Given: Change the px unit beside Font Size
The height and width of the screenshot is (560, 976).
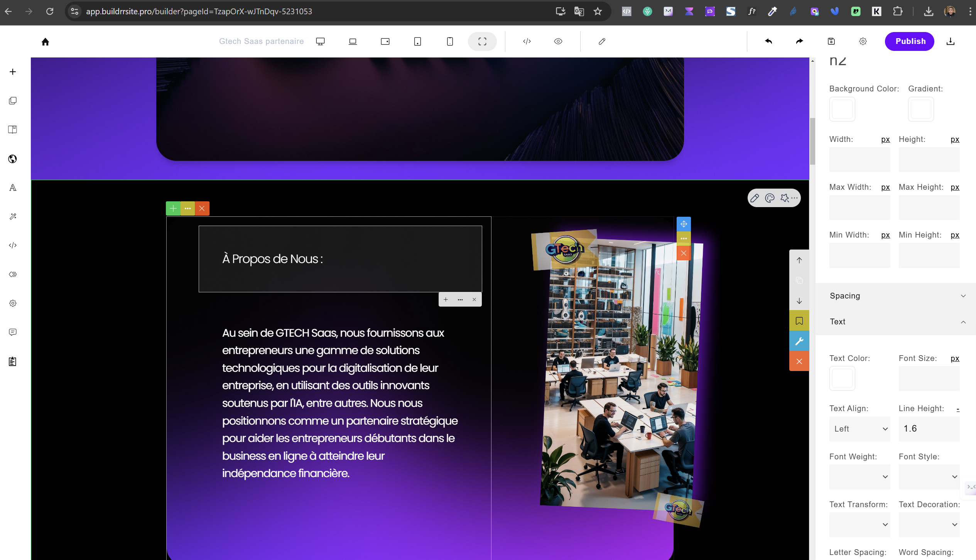Looking at the screenshot, I should (x=955, y=358).
